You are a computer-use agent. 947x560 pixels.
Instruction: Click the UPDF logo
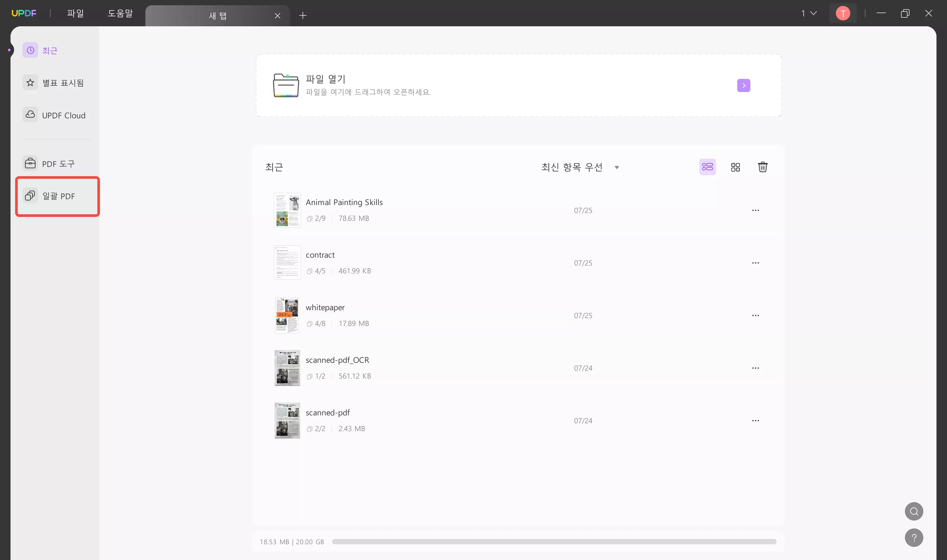[x=24, y=13]
